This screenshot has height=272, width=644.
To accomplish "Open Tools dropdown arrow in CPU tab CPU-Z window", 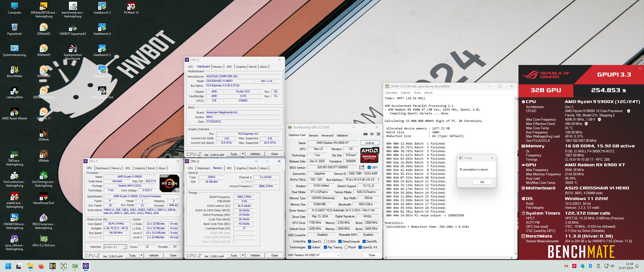I will [x=141, y=255].
